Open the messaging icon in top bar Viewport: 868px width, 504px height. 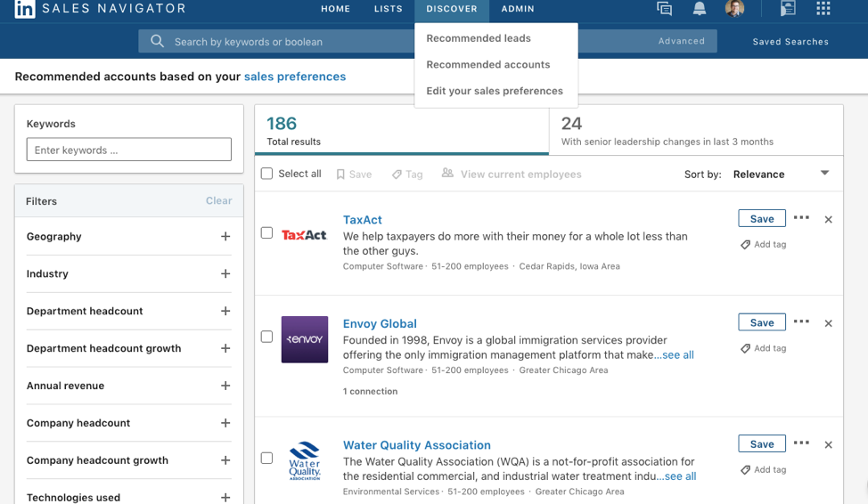pyautogui.click(x=664, y=8)
